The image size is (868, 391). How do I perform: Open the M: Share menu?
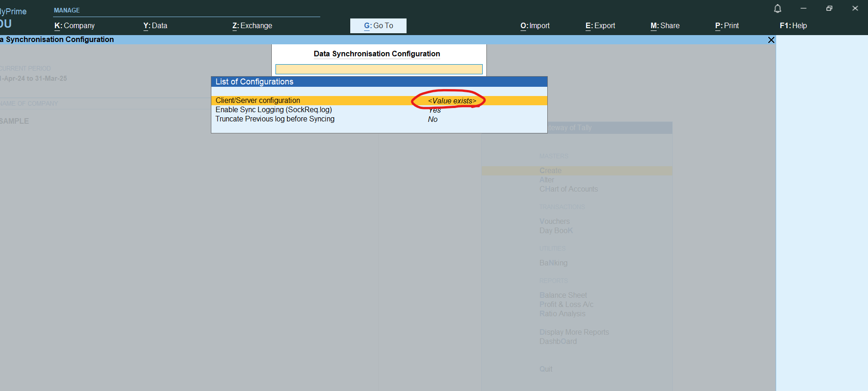tap(665, 26)
